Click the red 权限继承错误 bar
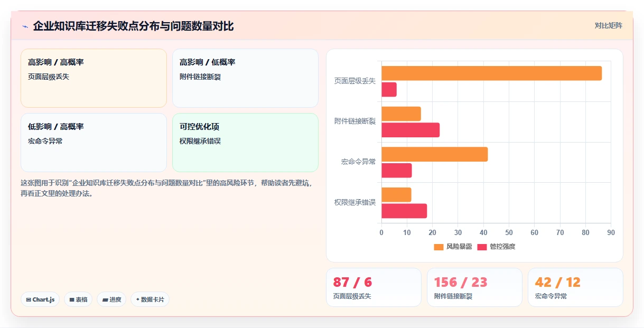Image resolution: width=644 pixels, height=328 pixels. (x=404, y=211)
